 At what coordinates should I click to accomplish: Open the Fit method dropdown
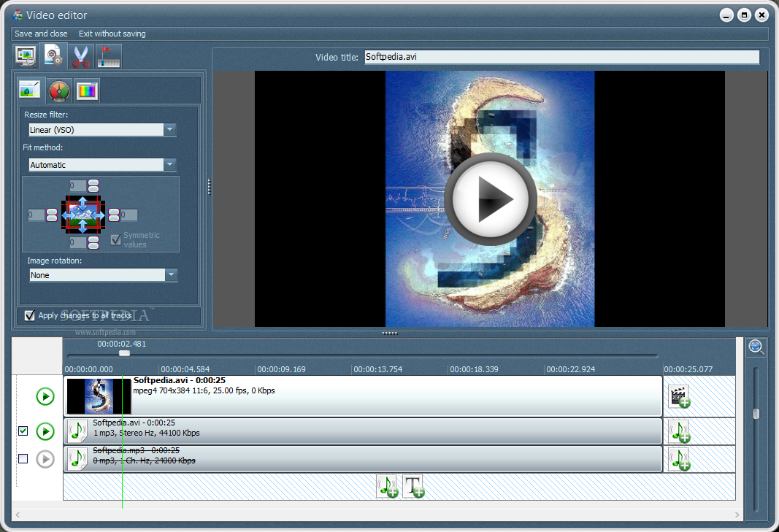tap(102, 164)
